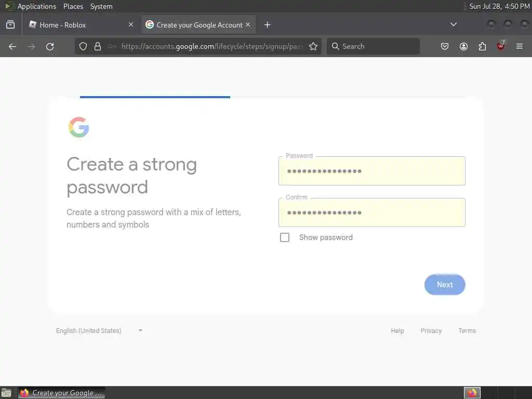
Task: Focus the Confirm password field
Action: 372,212
